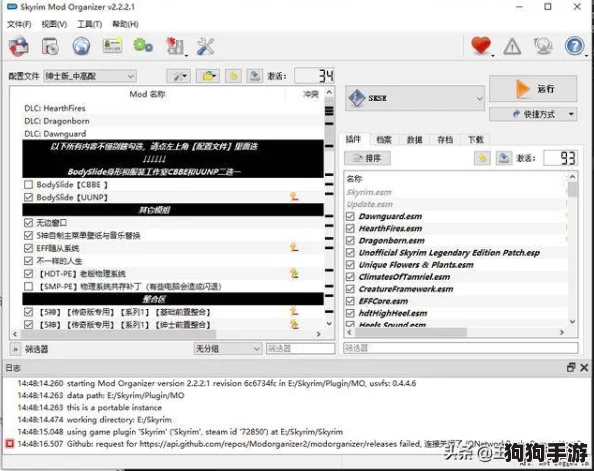Toggle the 不一样的人生 mod checkbox

[28, 261]
